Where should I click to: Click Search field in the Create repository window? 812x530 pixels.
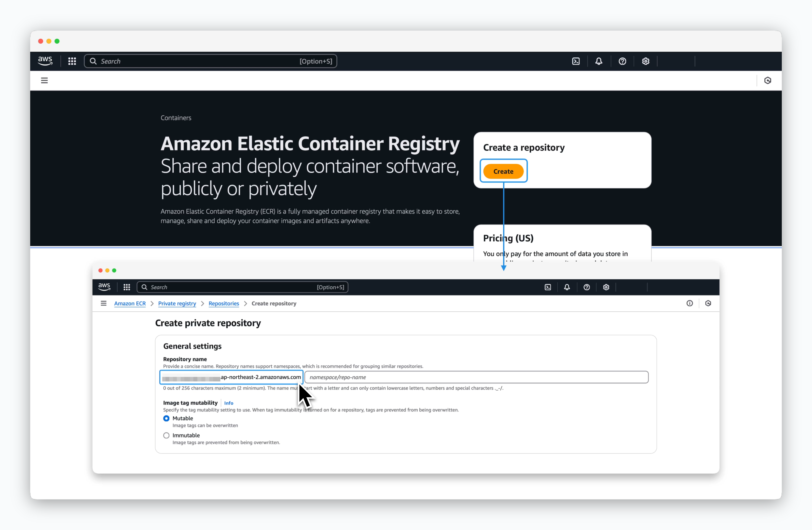[242, 287]
